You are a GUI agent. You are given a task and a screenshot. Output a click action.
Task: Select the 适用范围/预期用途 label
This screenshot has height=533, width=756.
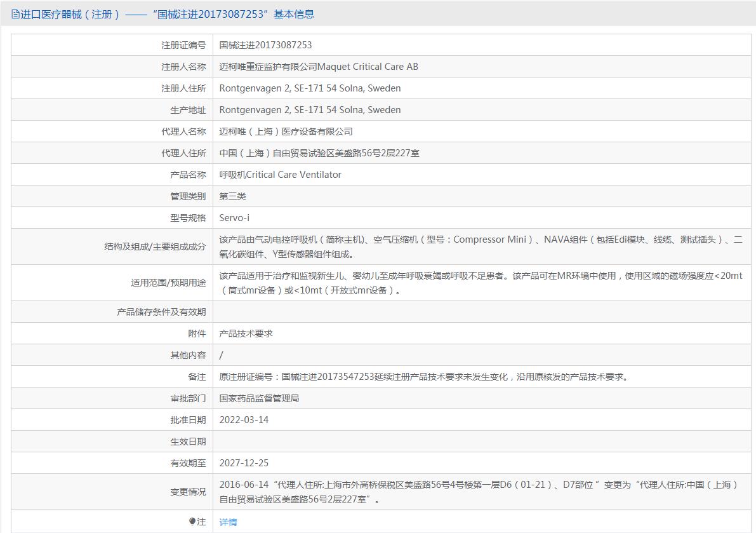[x=168, y=283]
